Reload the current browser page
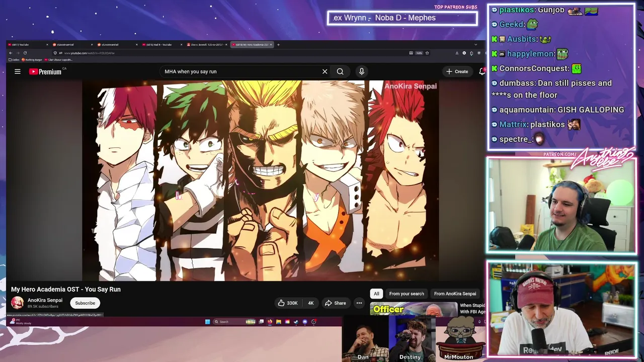The image size is (644, 362). [x=25, y=53]
